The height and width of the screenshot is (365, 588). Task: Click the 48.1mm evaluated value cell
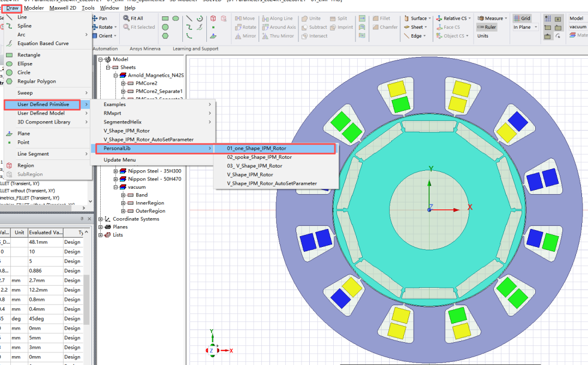pos(45,242)
